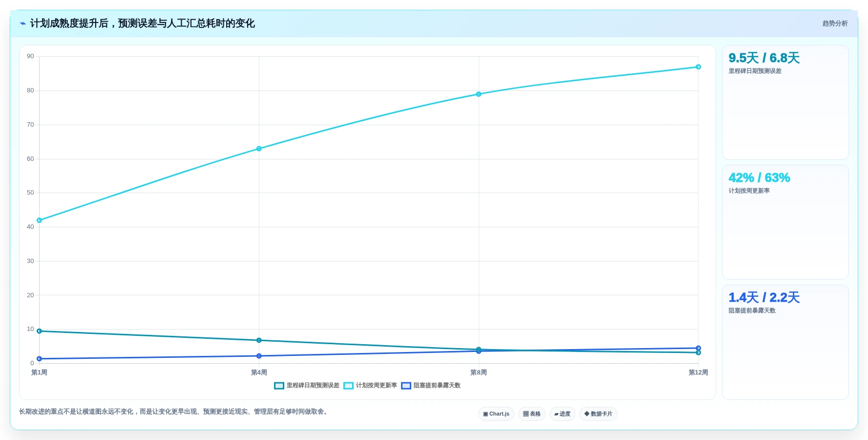Toggle the 计划按周更新率 legend entry
868x440 pixels.
(370, 386)
